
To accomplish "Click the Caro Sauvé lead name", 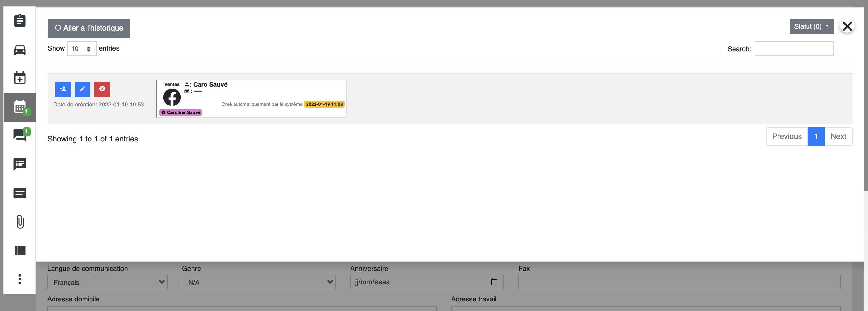I will coord(210,84).
